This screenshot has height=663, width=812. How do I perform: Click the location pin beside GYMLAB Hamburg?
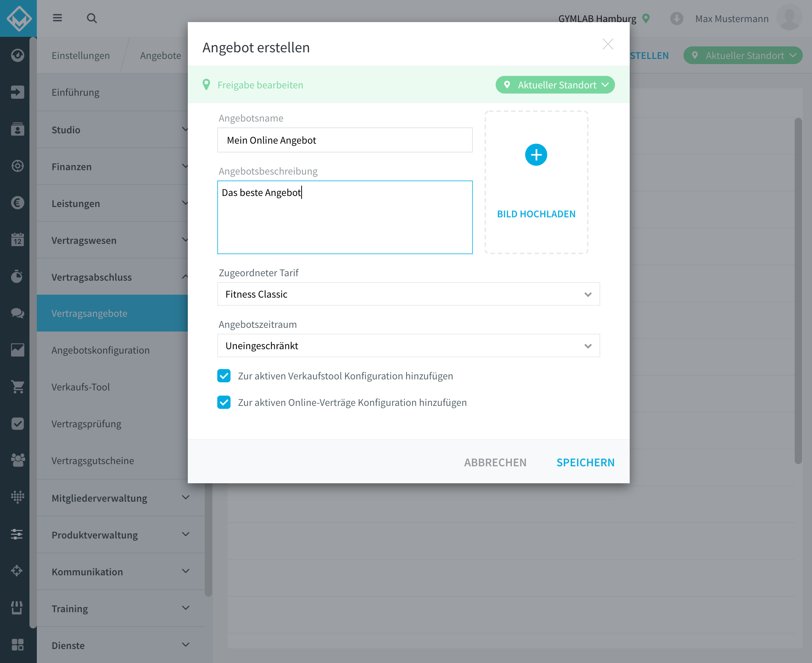pyautogui.click(x=646, y=18)
